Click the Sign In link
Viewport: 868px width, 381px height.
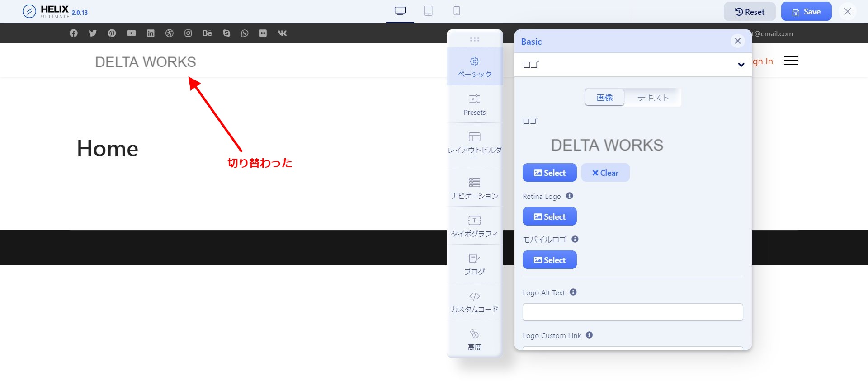[x=763, y=61]
